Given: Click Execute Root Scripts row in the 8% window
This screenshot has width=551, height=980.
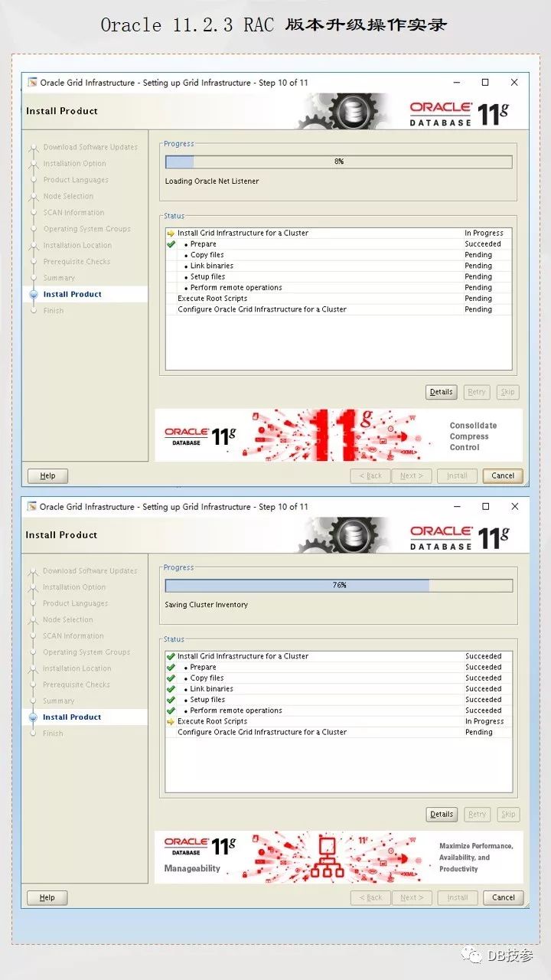Looking at the screenshot, I should (x=338, y=299).
